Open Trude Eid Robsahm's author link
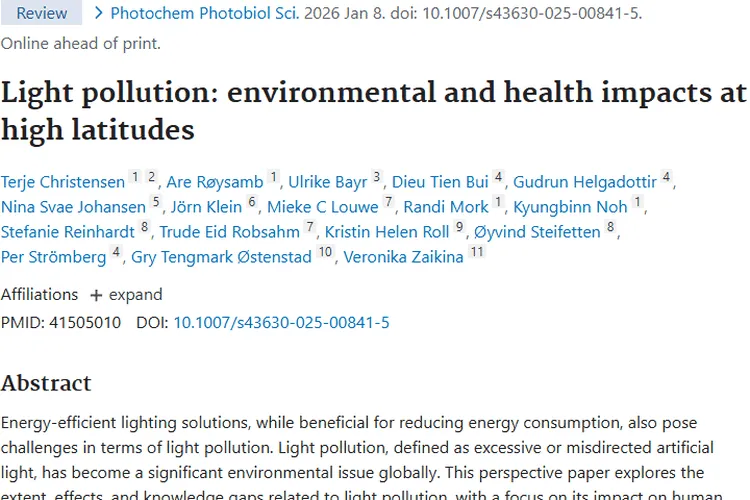 point(229,232)
